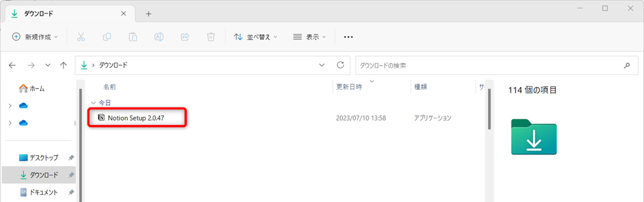
Task: Minimize the Explorer window
Action: click(580, 8)
